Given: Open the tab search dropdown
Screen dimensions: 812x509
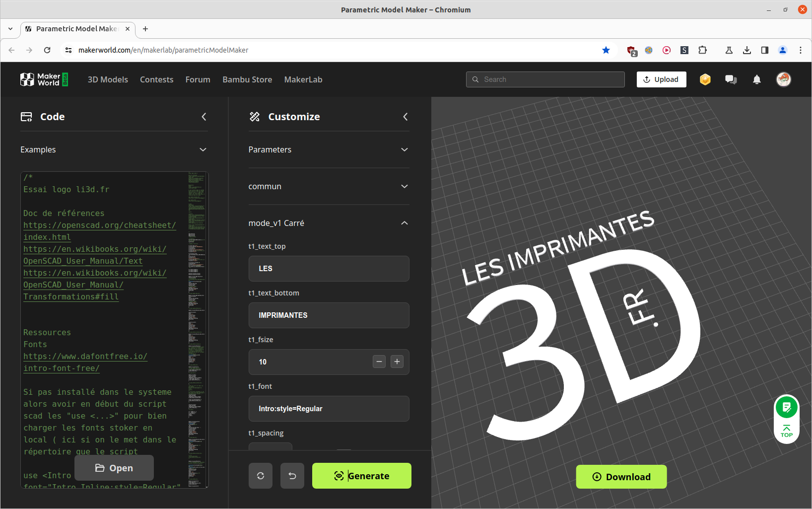Looking at the screenshot, I should pyautogui.click(x=10, y=29).
